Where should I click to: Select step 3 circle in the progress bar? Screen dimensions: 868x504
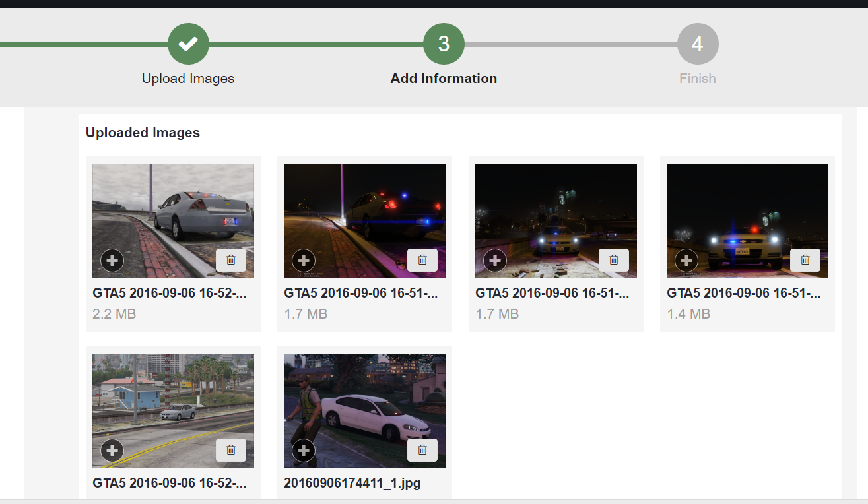[x=444, y=44]
